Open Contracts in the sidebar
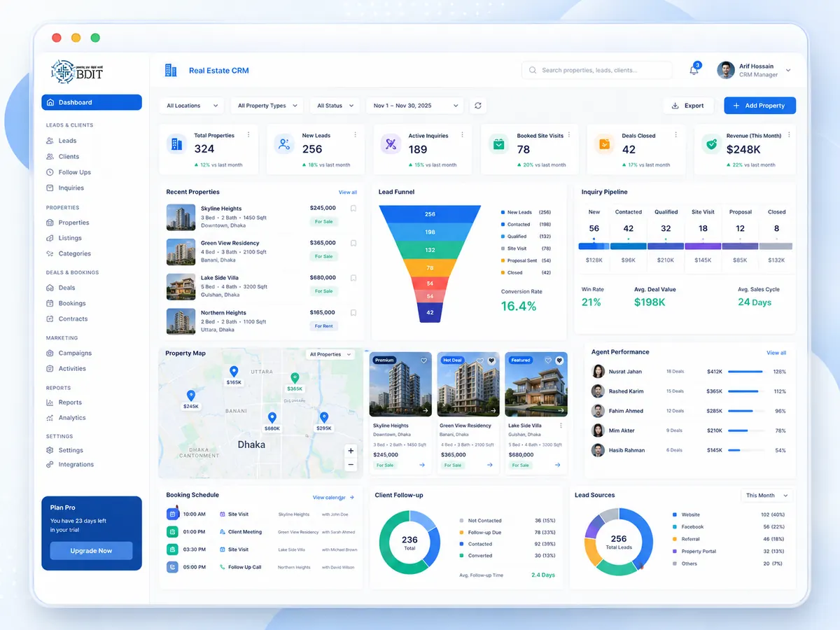The image size is (840, 630). (x=73, y=318)
